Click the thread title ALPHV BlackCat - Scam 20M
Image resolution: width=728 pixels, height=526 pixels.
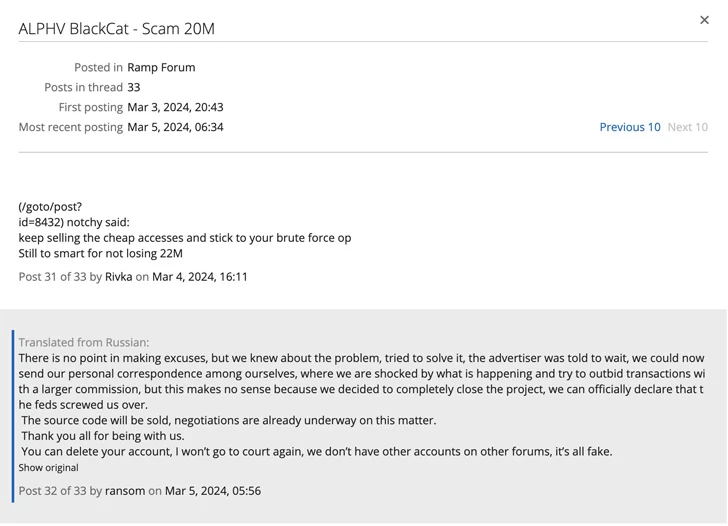116,28
